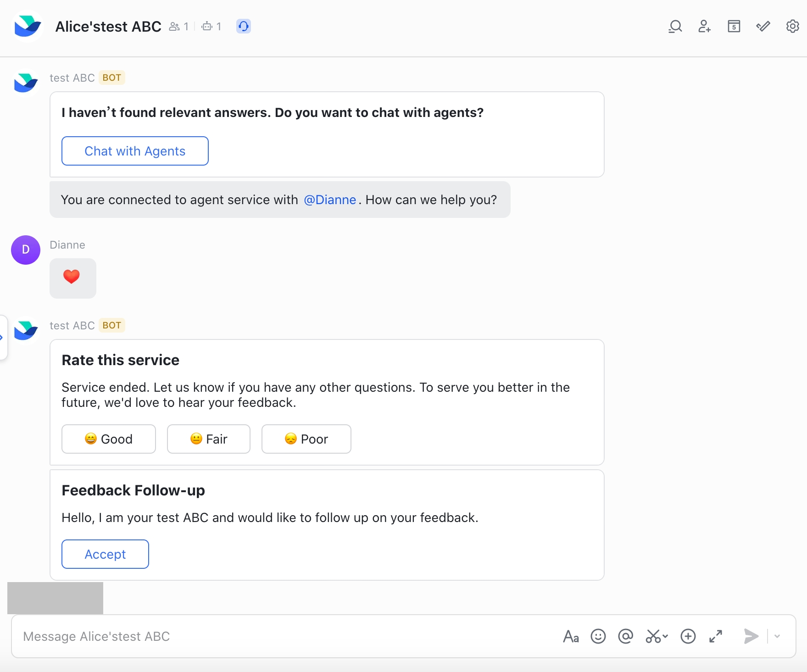Viewport: 807px width, 672px height.
Task: Toggle text formatting Aa icon
Action: pyautogui.click(x=571, y=636)
